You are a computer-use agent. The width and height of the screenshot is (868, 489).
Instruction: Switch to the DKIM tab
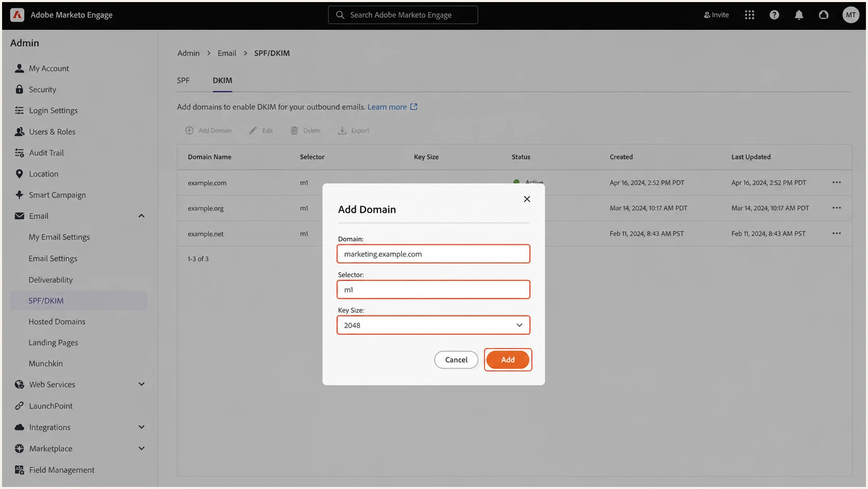pos(222,81)
